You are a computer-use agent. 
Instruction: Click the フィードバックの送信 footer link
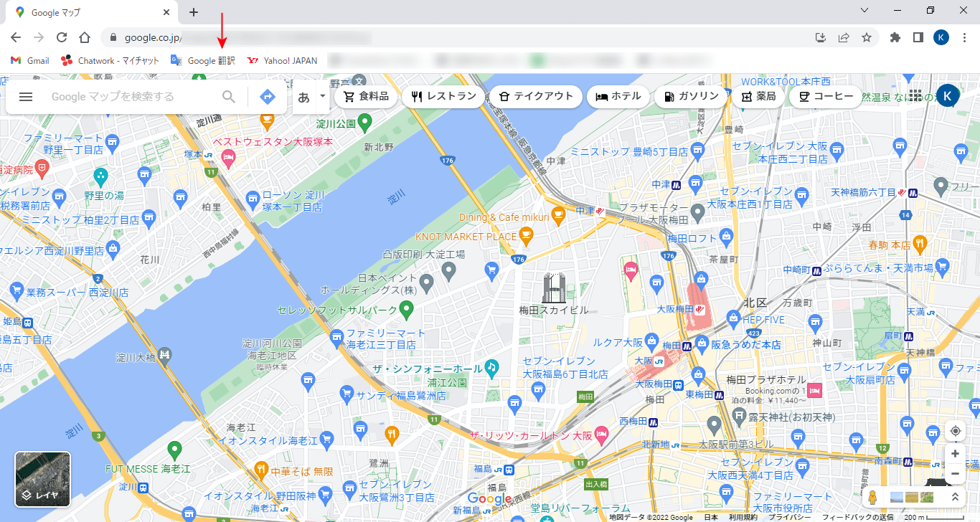[x=858, y=517]
